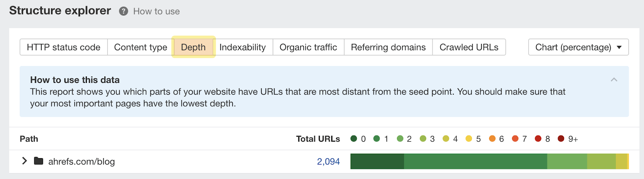Toggle depth 2 legend dot
The height and width of the screenshot is (179, 644).
pyautogui.click(x=400, y=138)
